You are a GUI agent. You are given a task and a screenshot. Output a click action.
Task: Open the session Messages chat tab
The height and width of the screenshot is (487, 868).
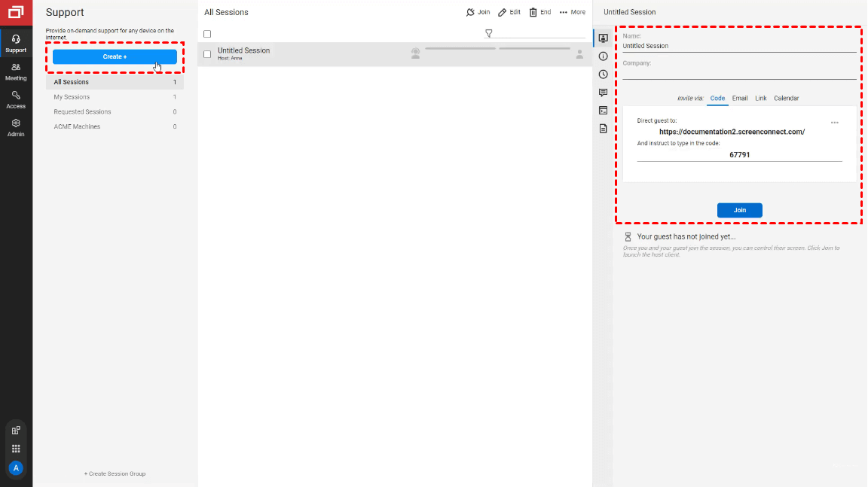603,93
